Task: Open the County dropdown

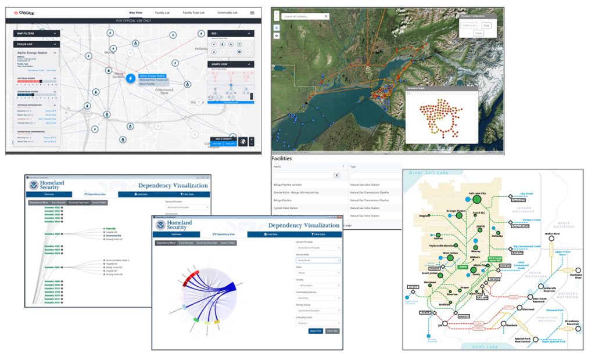Action: point(318,286)
